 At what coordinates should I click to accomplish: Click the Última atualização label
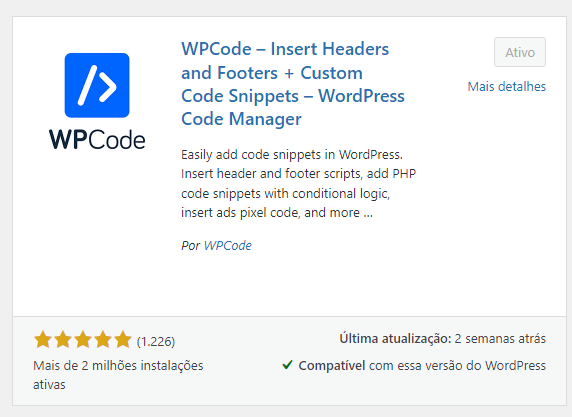point(395,339)
